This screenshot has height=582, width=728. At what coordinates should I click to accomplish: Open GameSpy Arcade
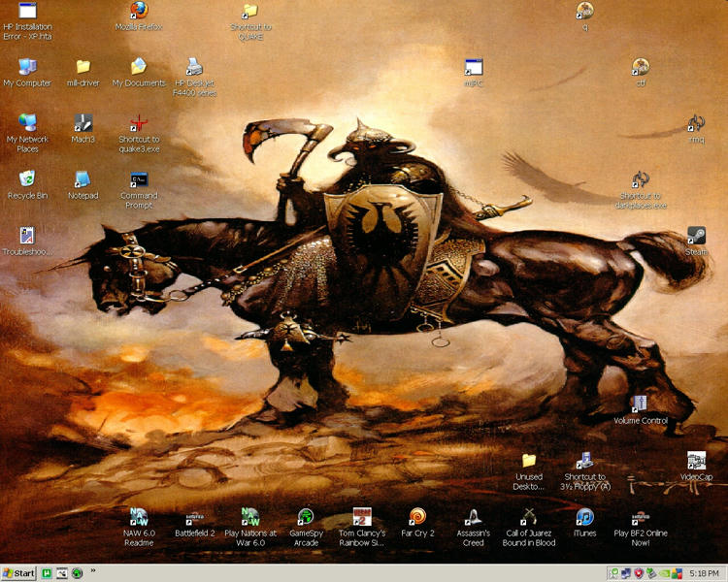(x=306, y=528)
